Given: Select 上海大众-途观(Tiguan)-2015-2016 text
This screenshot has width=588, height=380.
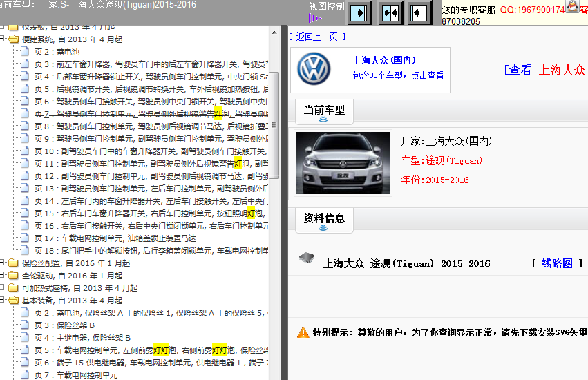Looking at the screenshot, I should click(407, 264).
